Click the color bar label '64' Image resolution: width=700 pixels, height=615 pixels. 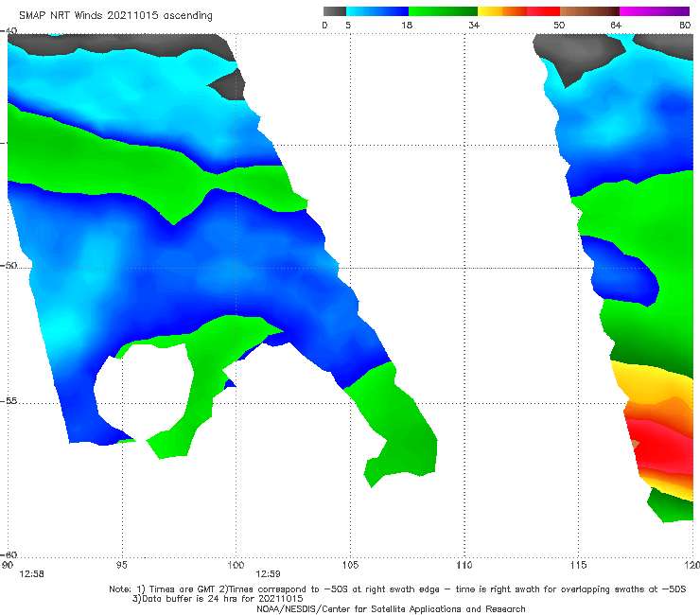coord(616,25)
